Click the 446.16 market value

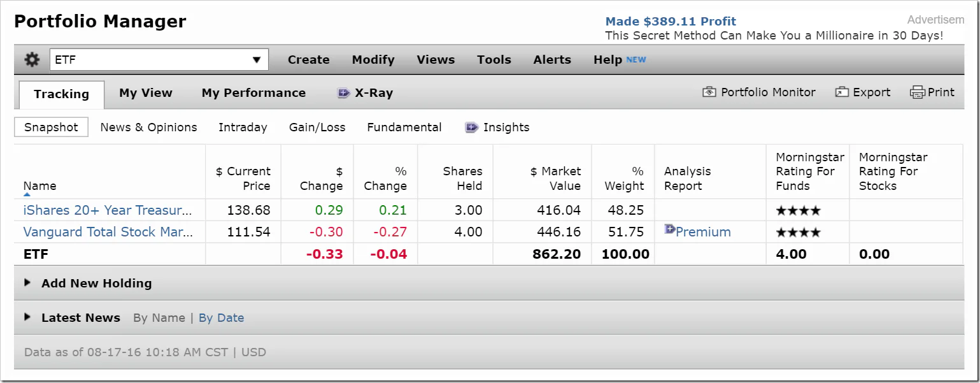click(559, 232)
